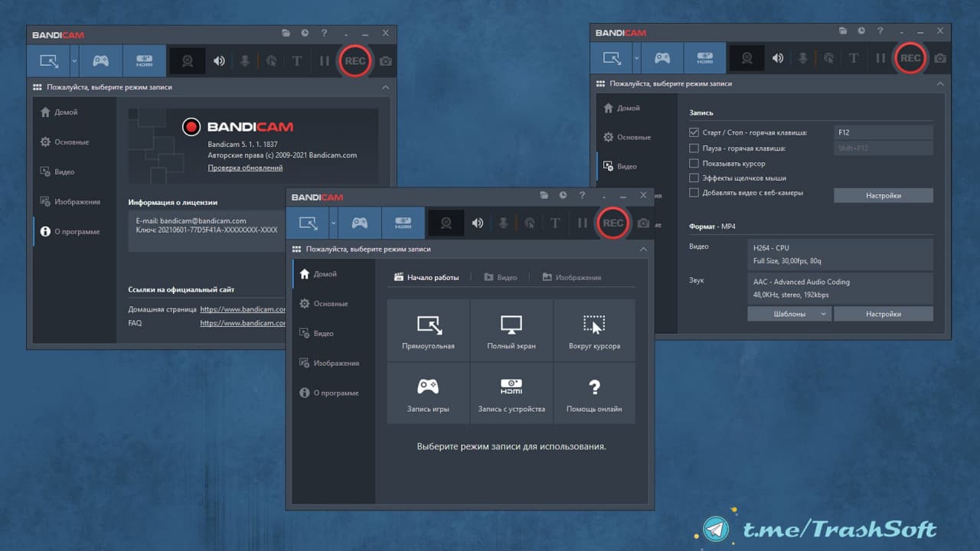The height and width of the screenshot is (551, 980).
Task: Open Основные in the Home window sidebar
Action: click(334, 304)
